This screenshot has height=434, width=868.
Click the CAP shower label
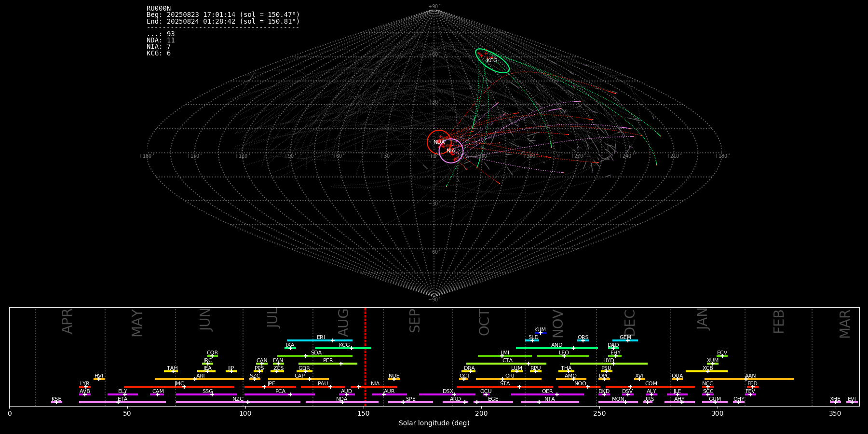(299, 376)
